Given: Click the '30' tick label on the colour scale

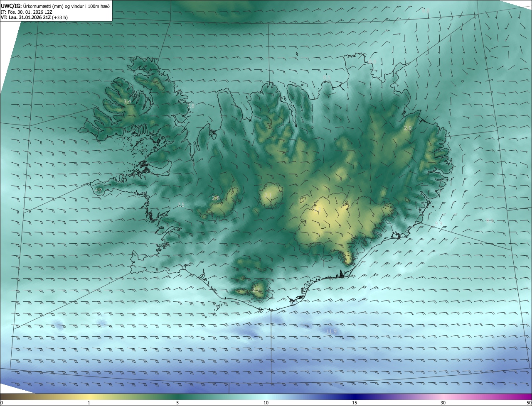Looking at the screenshot, I should [x=443, y=403].
